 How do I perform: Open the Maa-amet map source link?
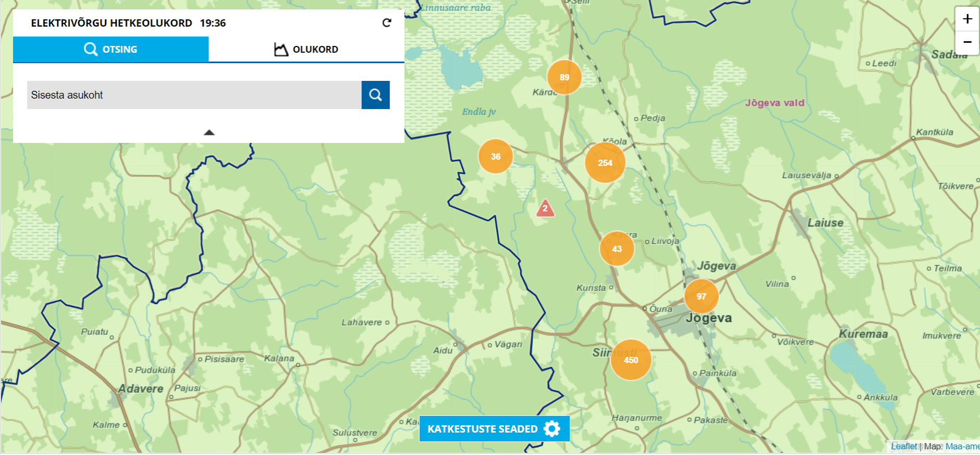[x=962, y=446]
